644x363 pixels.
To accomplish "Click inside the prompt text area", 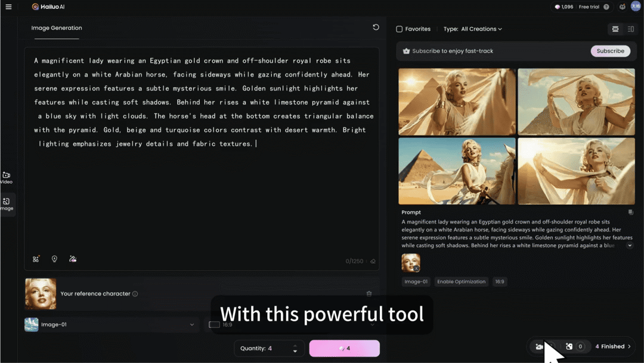I will [202, 159].
